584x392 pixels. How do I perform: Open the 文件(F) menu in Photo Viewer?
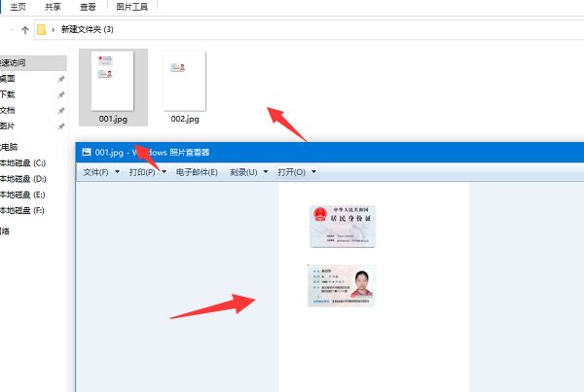coord(95,172)
